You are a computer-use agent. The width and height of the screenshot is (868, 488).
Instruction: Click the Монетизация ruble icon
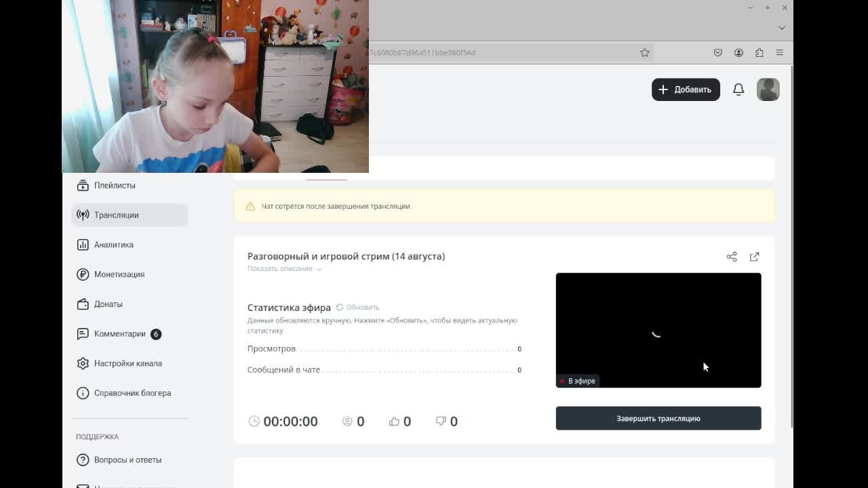[x=83, y=274]
